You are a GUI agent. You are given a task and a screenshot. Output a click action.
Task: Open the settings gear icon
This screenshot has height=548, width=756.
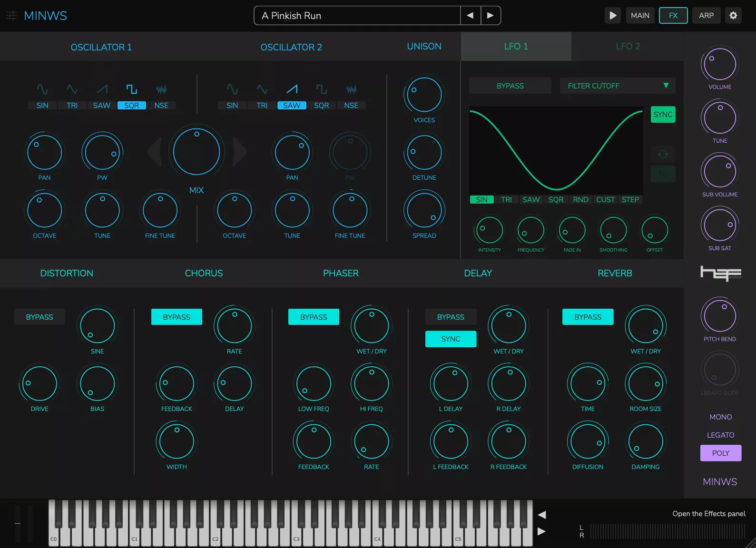(733, 15)
